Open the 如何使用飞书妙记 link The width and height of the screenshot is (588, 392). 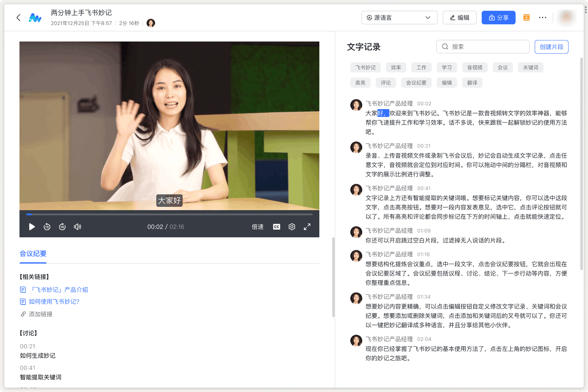coord(53,302)
